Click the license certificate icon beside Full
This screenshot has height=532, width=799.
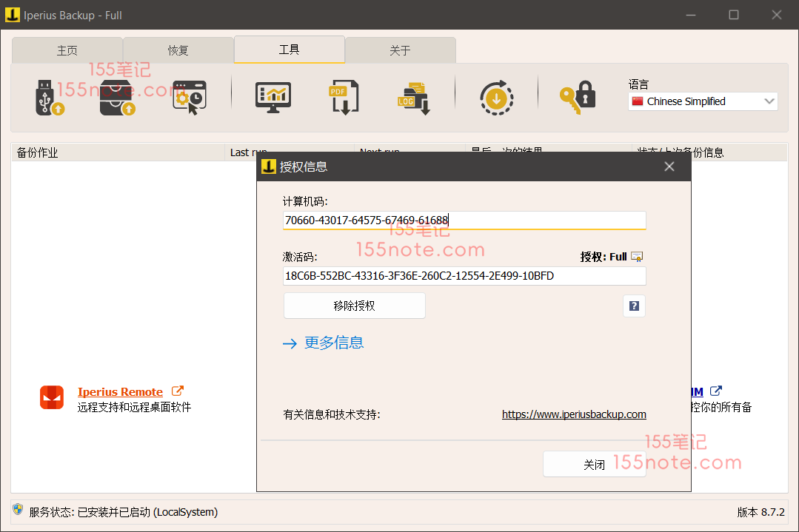(x=637, y=257)
